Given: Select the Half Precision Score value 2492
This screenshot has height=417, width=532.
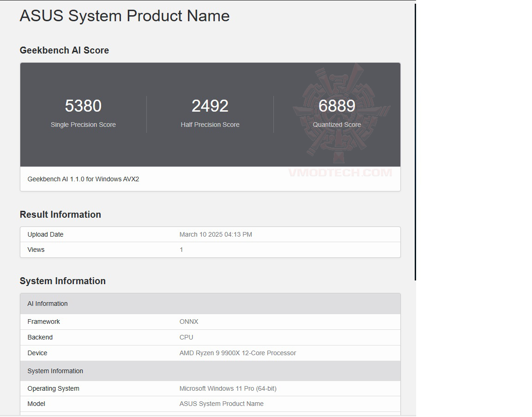Looking at the screenshot, I should (x=210, y=106).
